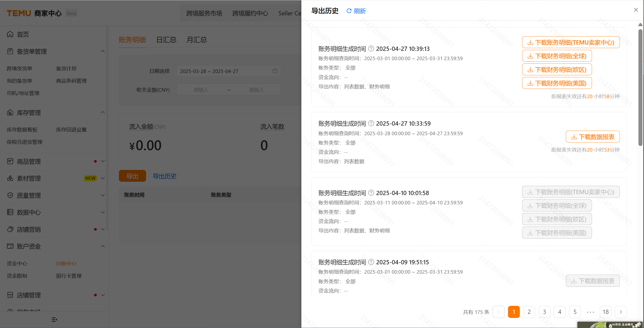This screenshot has height=328, width=644.
Task: Download 下载财务明细(欧区) report
Action: tap(557, 70)
